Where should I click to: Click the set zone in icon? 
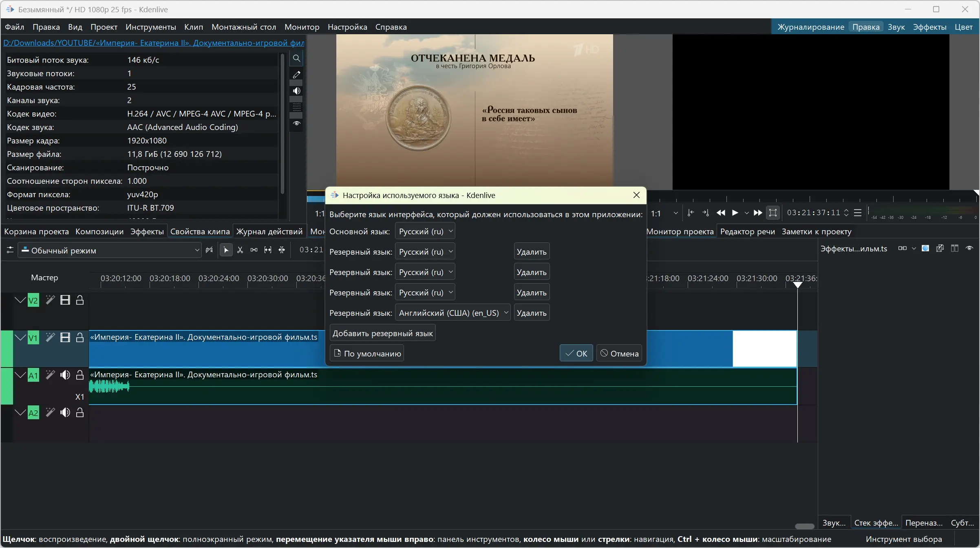(691, 213)
